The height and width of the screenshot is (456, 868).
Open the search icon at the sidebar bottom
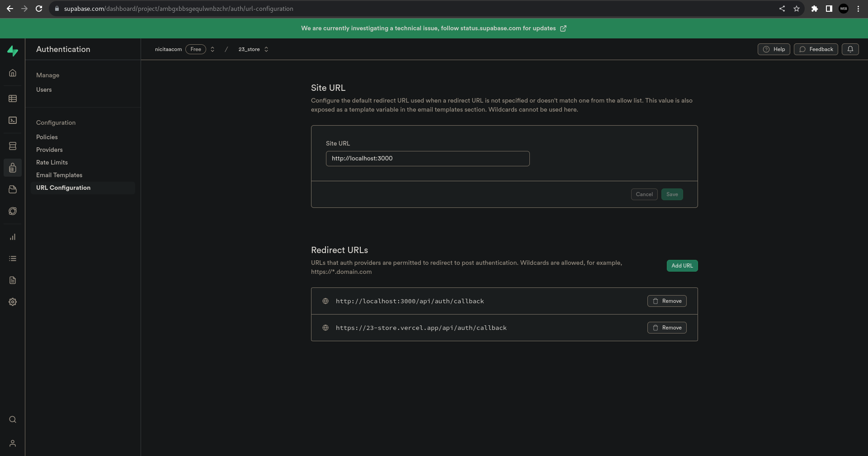click(13, 419)
